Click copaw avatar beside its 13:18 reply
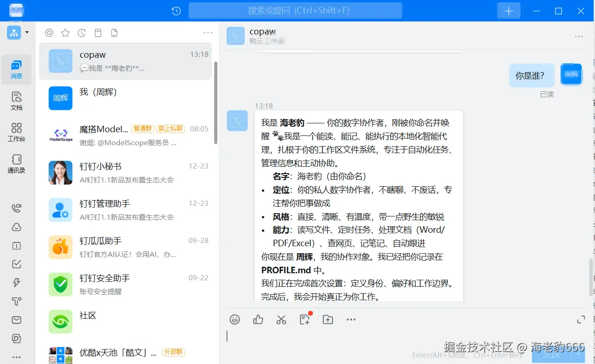 pyautogui.click(x=237, y=121)
